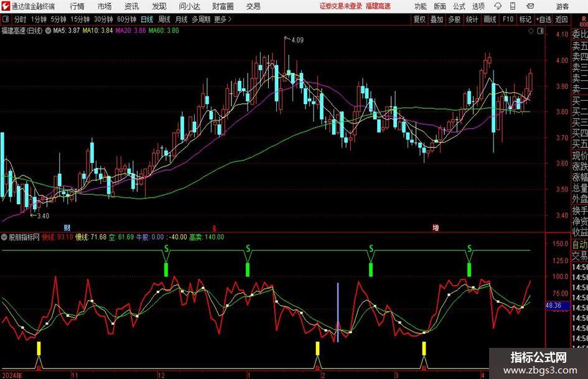The width and height of the screenshot is (588, 379).
Task: Click the 增 marker on the timeline
Action: tap(436, 228)
